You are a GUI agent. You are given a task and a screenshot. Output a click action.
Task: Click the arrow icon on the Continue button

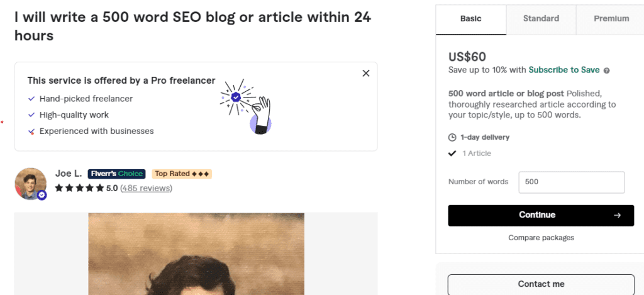pyautogui.click(x=617, y=215)
